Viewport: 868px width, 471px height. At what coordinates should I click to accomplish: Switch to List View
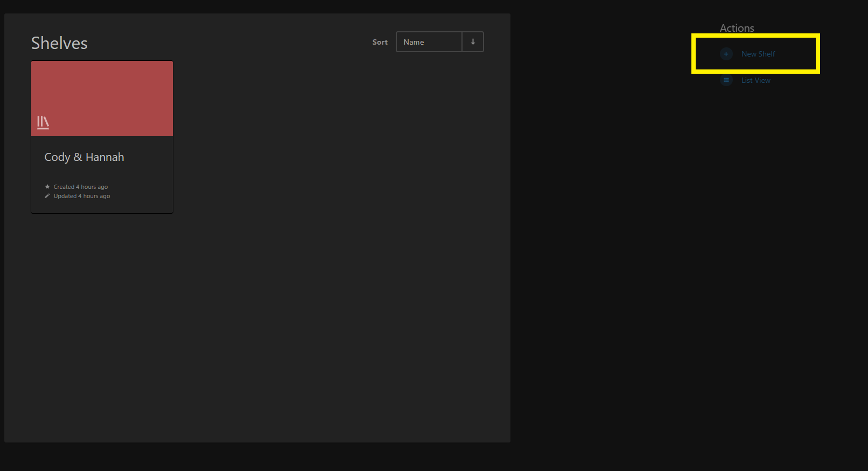(x=755, y=80)
